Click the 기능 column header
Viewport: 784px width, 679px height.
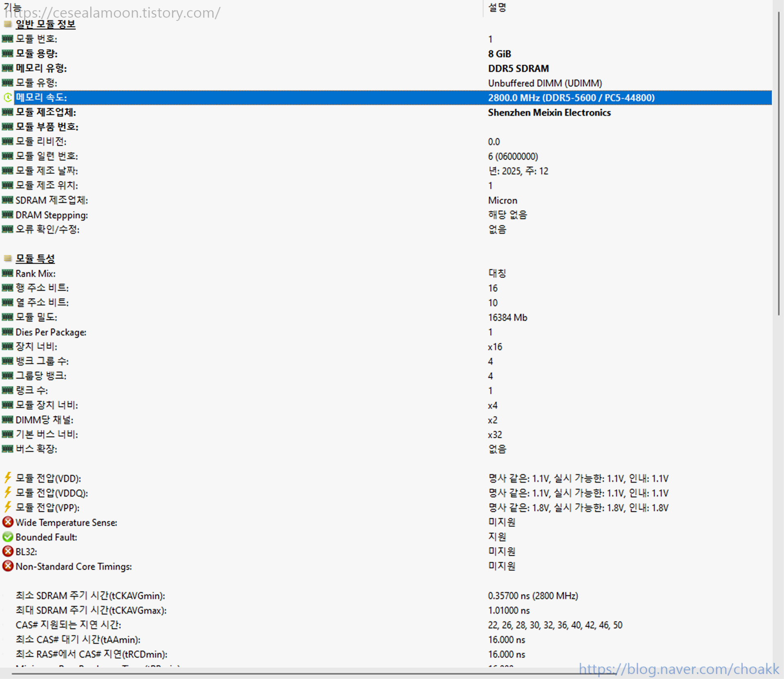(12, 7)
